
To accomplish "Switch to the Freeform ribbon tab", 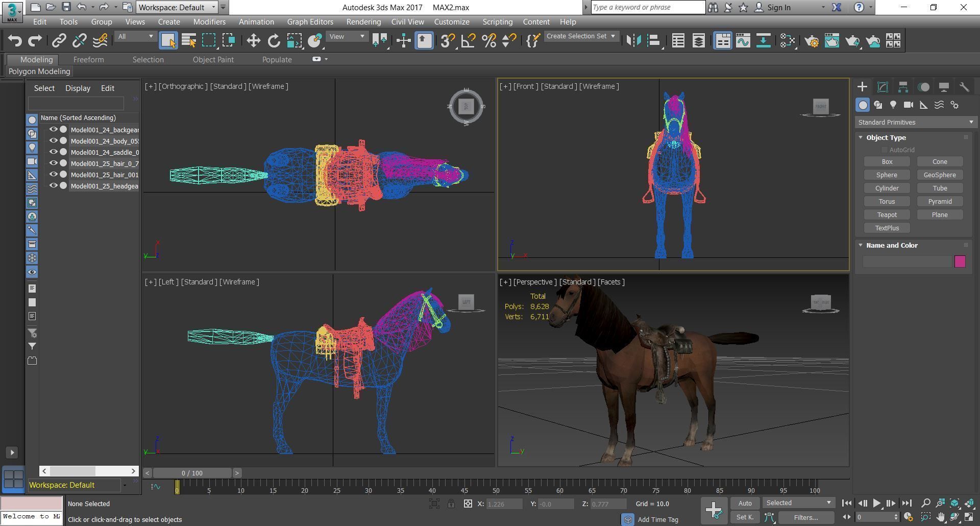I will (x=88, y=59).
